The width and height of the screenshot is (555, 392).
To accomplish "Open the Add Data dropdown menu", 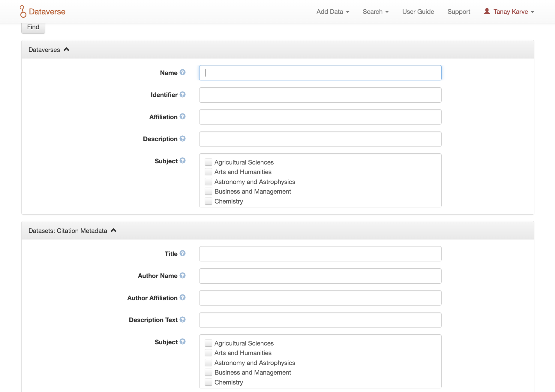I will tap(333, 12).
